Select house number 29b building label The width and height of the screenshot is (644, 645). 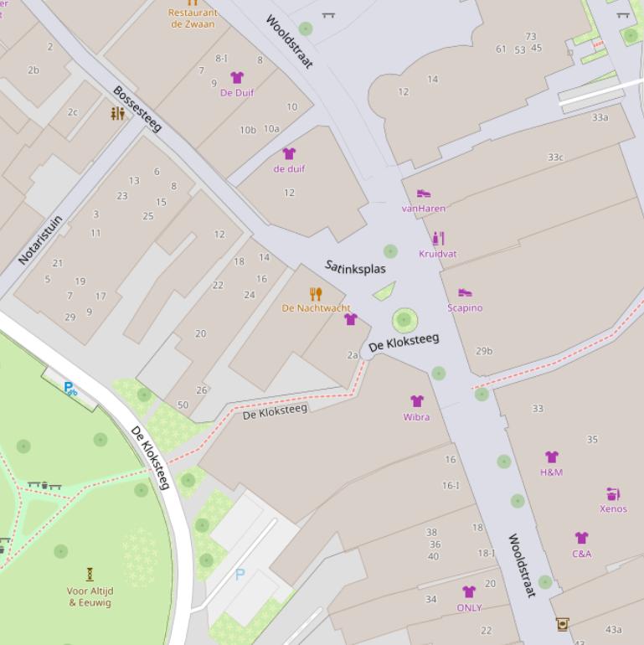coord(484,351)
